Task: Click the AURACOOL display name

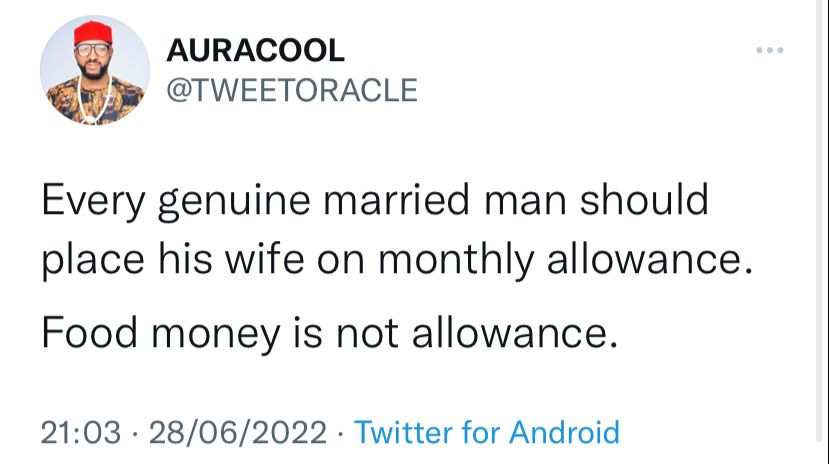Action: pyautogui.click(x=255, y=51)
